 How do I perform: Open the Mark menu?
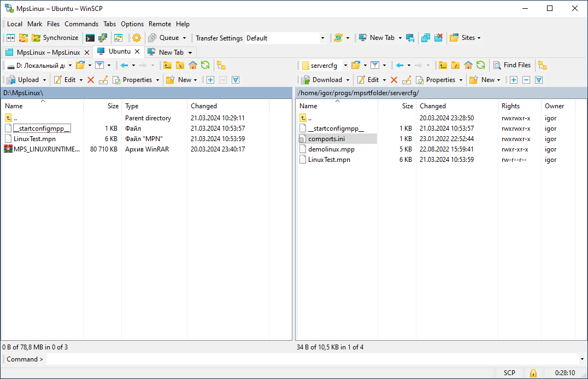click(34, 24)
